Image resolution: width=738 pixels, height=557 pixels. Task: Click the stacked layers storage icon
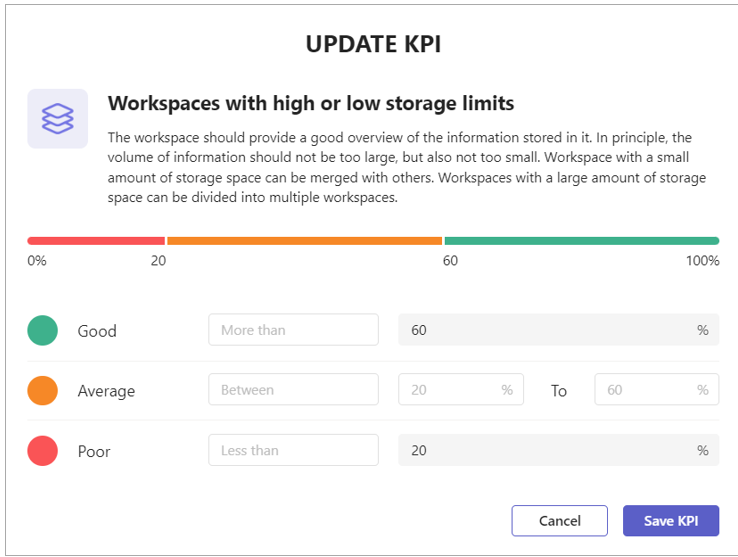pyautogui.click(x=57, y=119)
